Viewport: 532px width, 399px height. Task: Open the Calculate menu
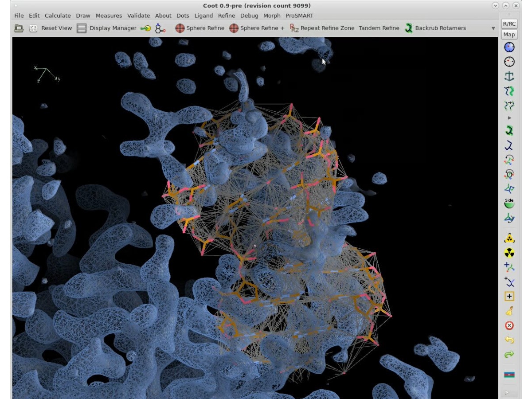click(58, 16)
